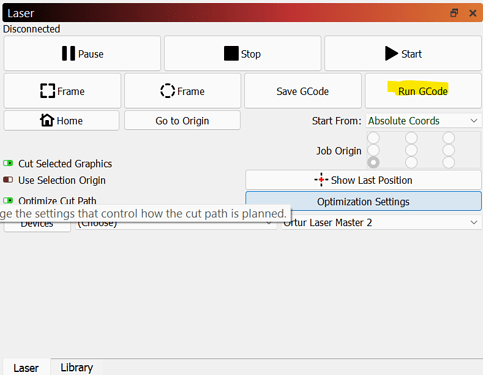The height and width of the screenshot is (375, 483).
Task: Switch to the Library tab
Action: pos(77,367)
